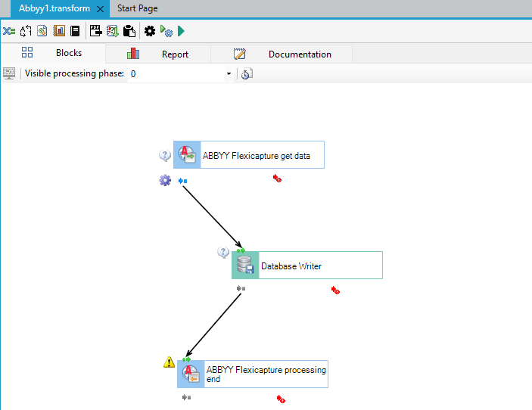Click the run-with-settings play gear icon

(x=166, y=31)
